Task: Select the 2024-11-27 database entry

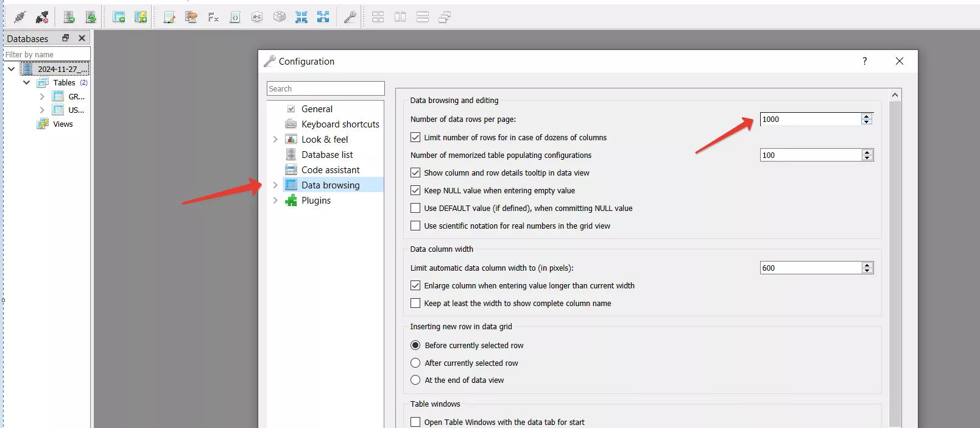Action: pos(62,69)
